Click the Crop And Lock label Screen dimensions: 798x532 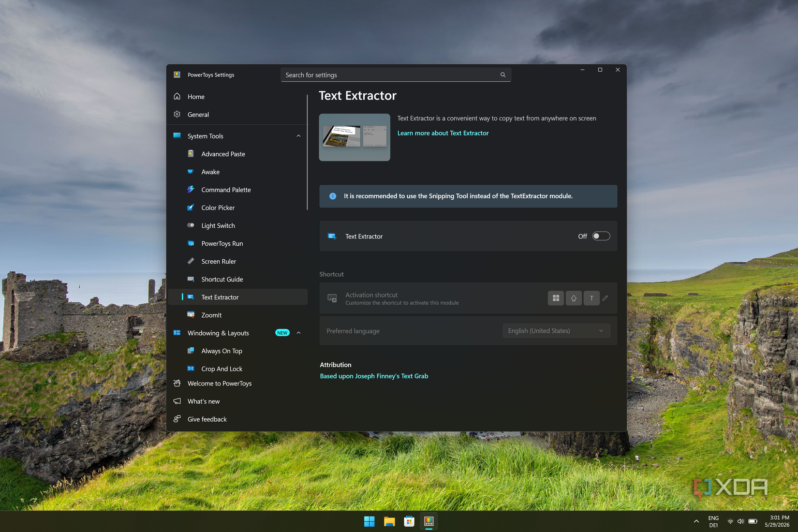tap(222, 369)
